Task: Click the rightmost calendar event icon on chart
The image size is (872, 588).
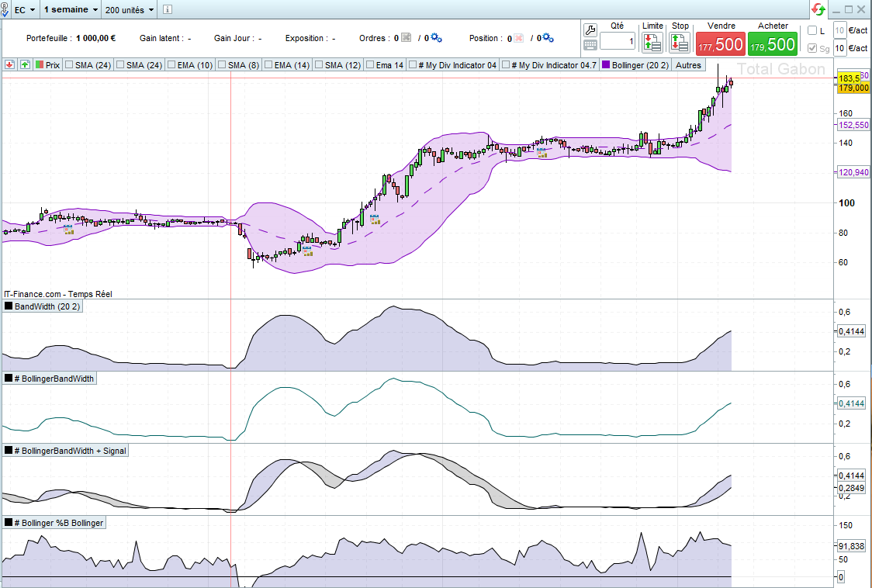Action: tap(542, 153)
